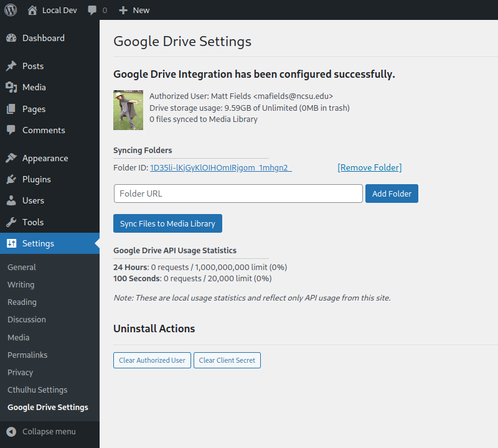
Task: Open the Comments bubble icon
Action: tap(12, 130)
